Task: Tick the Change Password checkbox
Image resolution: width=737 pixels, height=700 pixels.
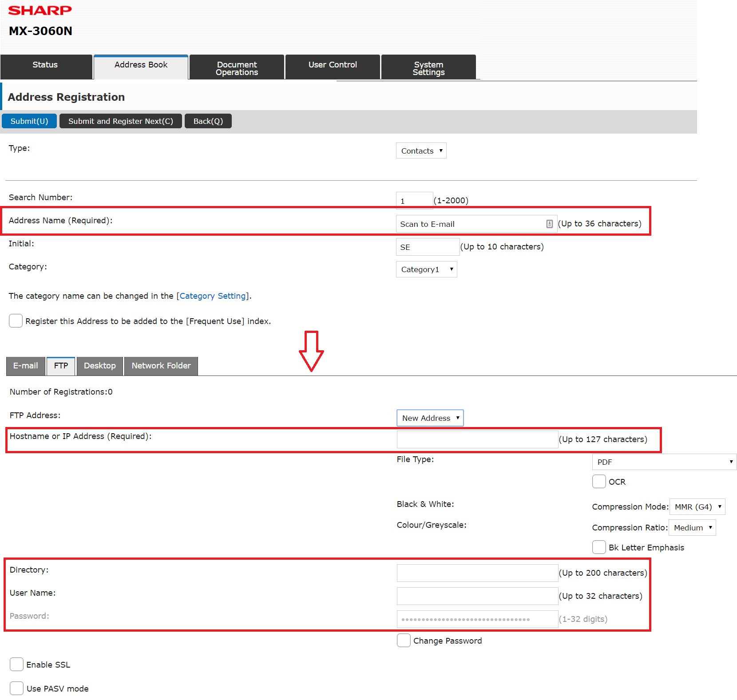Action: 404,640
